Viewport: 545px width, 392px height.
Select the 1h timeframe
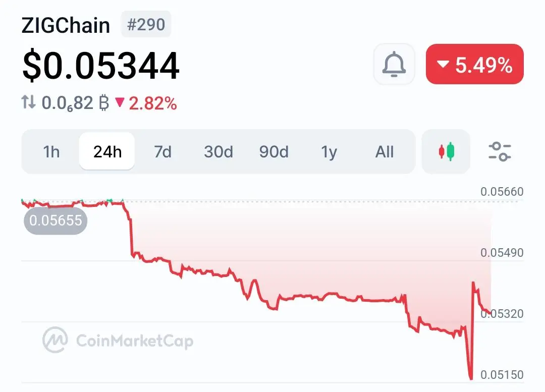(51, 152)
